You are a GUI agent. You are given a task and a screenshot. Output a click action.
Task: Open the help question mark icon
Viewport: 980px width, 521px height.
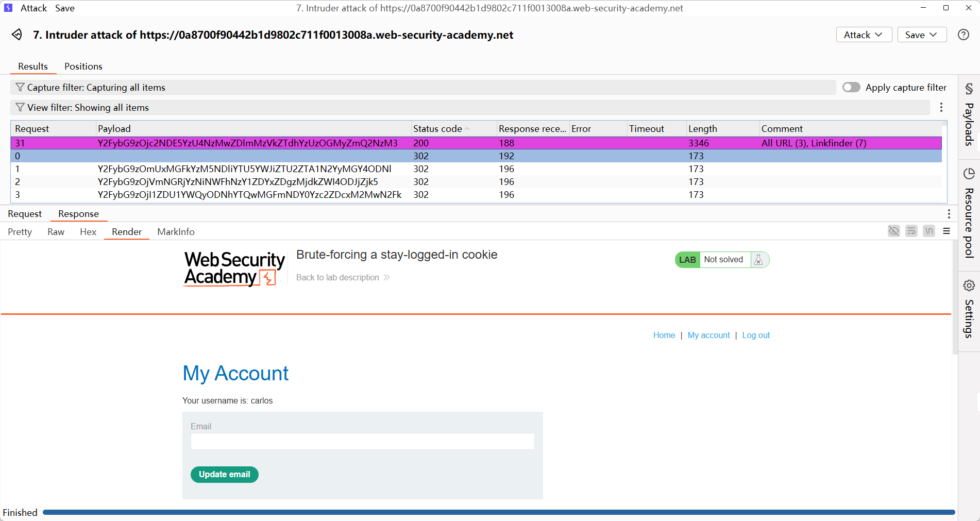(963, 35)
